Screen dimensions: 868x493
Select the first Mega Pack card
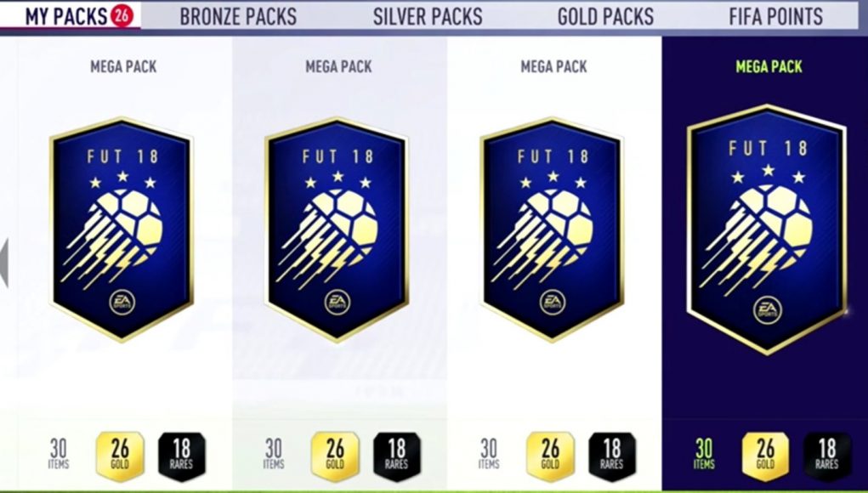[122, 229]
